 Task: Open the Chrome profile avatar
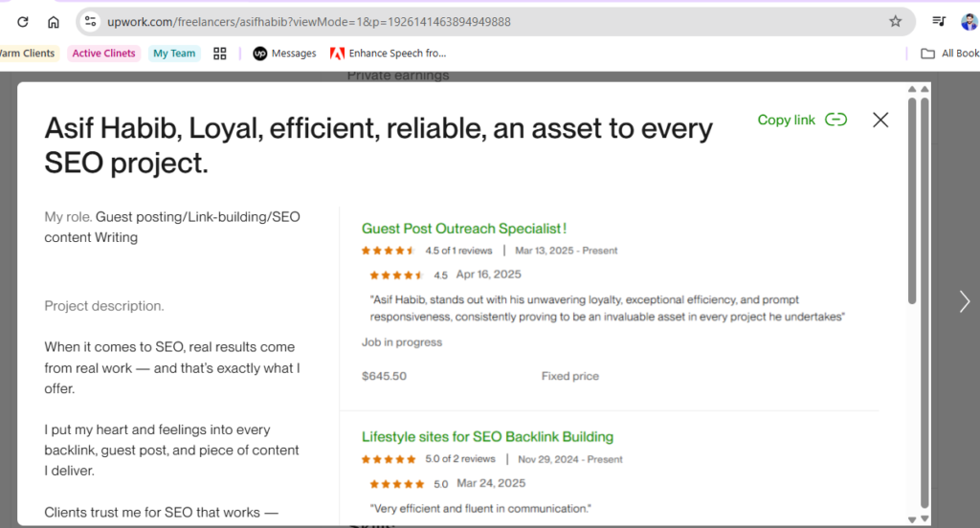[968, 21]
